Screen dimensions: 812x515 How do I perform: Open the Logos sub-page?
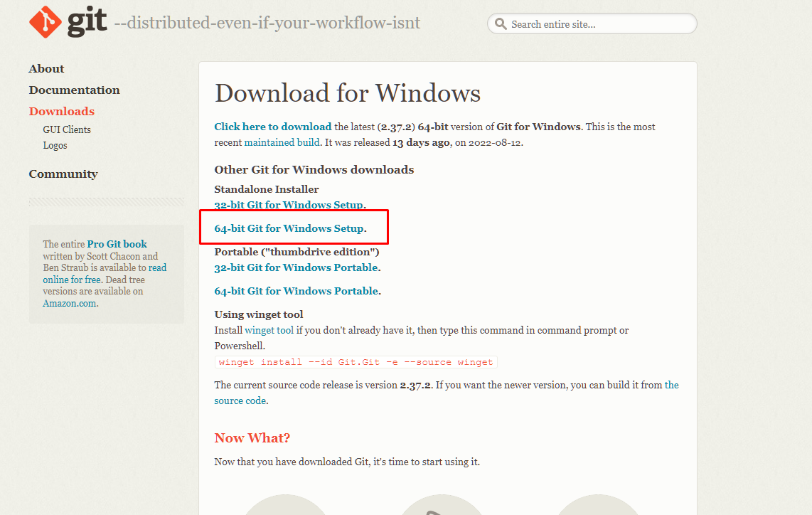pyautogui.click(x=55, y=146)
